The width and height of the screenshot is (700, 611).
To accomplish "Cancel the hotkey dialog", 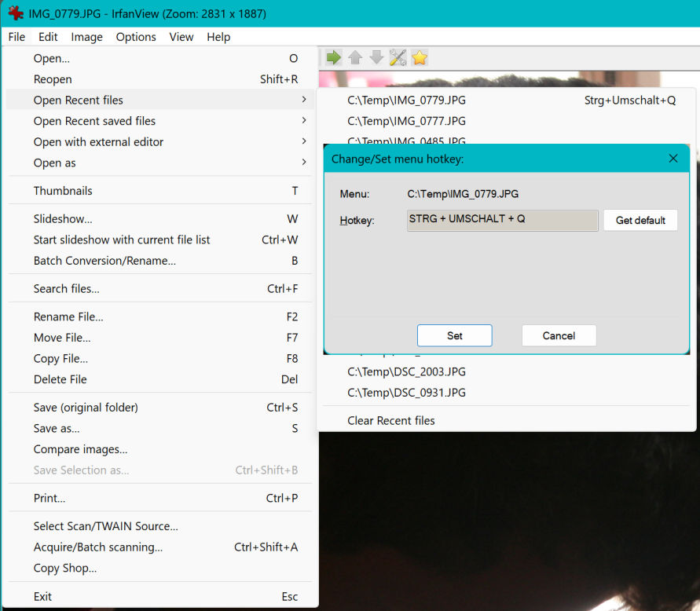I will click(559, 336).
